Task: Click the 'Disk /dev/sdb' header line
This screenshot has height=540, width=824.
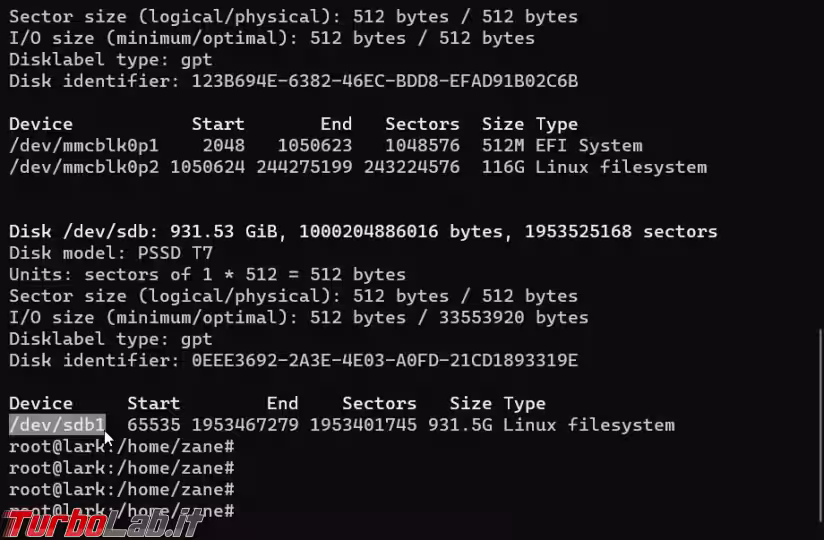Action: (x=363, y=232)
